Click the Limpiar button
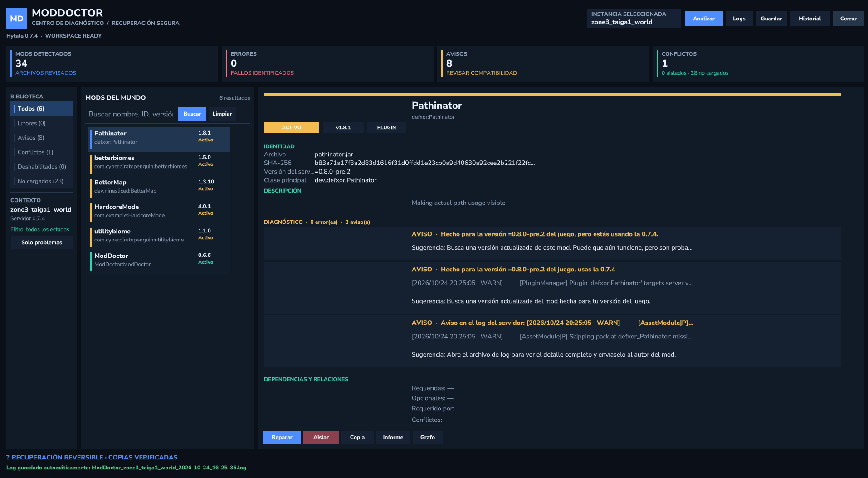868x478 pixels. [222, 114]
